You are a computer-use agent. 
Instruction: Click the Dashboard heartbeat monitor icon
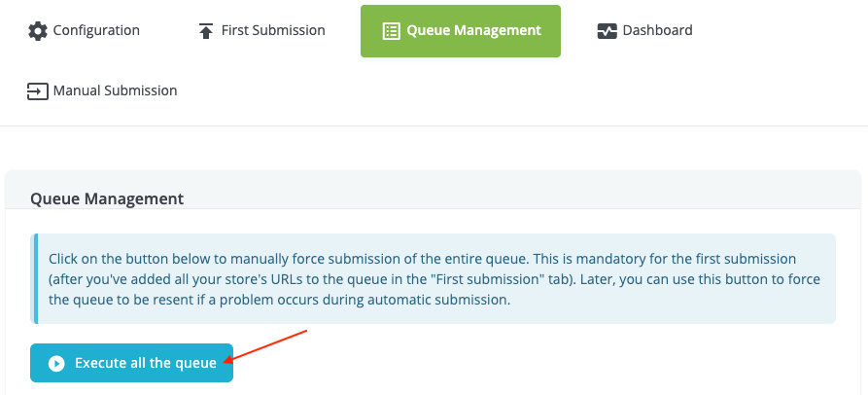coord(607,31)
